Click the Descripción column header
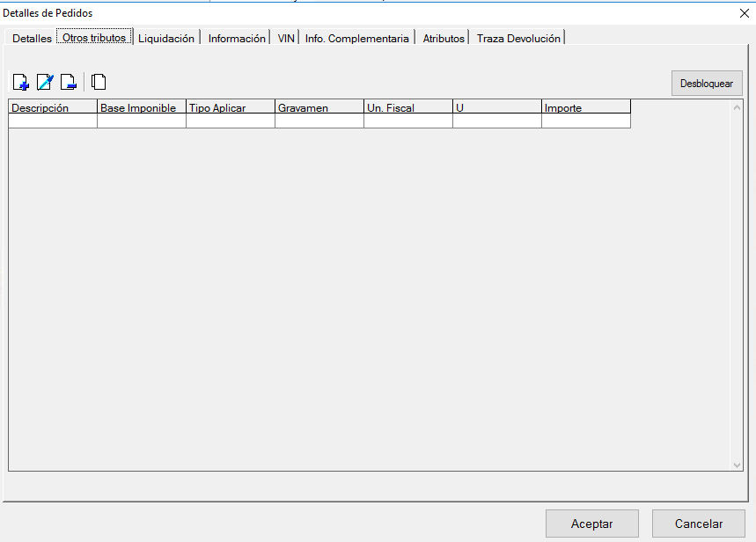Viewport: 756px width, 542px height. click(x=53, y=107)
